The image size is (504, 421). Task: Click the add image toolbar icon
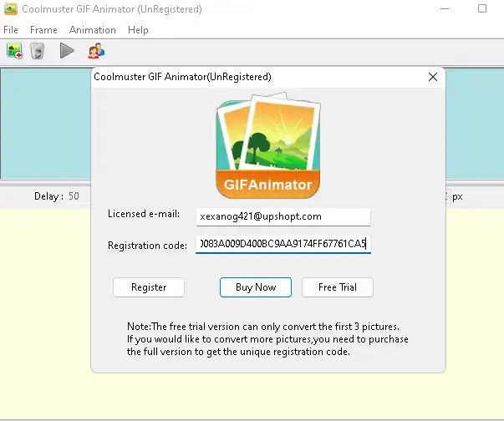[x=14, y=52]
